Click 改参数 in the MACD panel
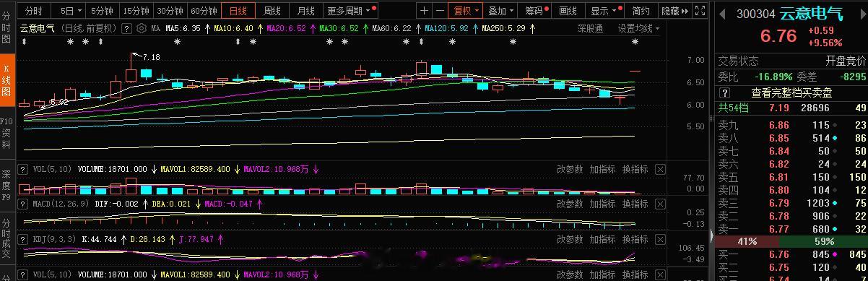The height and width of the screenshot is (281, 868). coord(570,204)
